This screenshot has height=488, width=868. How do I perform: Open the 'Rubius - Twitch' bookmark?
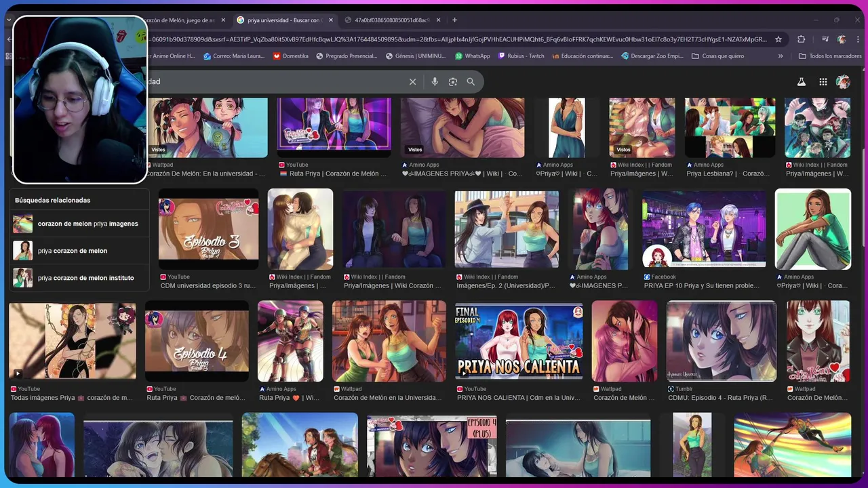[521, 56]
